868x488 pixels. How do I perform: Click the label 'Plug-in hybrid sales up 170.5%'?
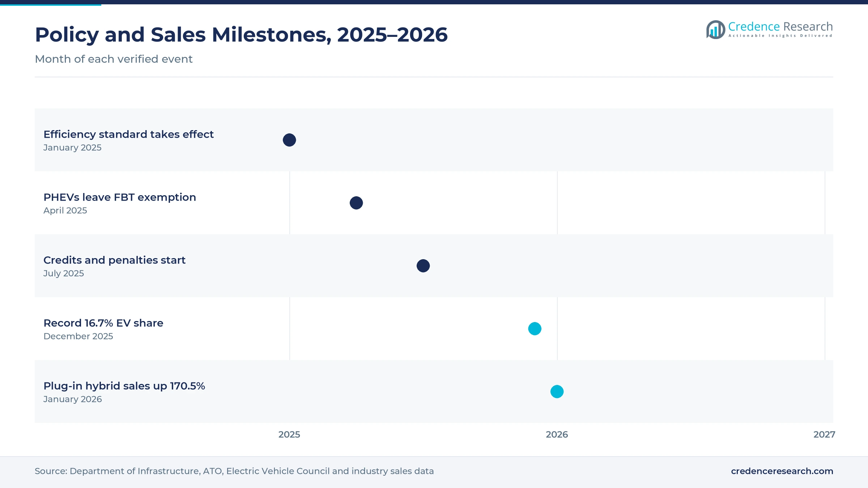[x=124, y=386]
